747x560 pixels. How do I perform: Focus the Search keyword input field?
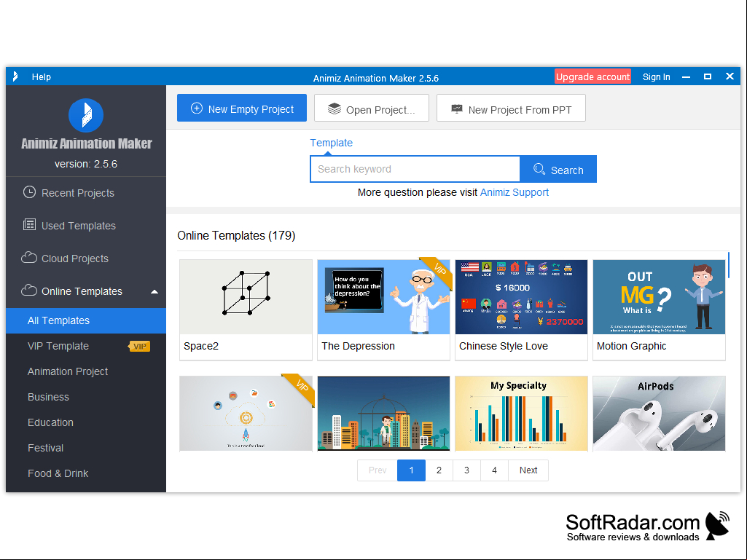[x=415, y=169]
